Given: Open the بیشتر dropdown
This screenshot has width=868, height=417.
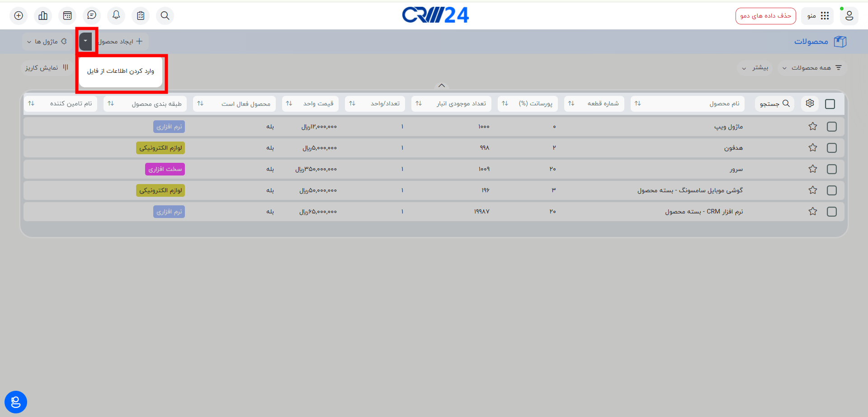Looking at the screenshot, I should 755,68.
